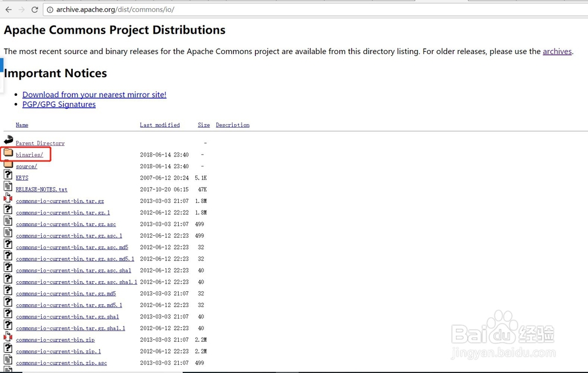Open commons-io-current-bin.tar.gz.asc.md5 link
This screenshot has width=588, height=373.
click(72, 248)
